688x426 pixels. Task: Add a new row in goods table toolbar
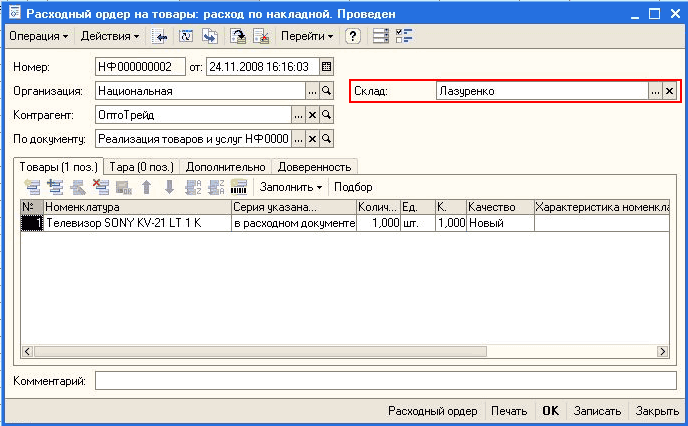[32, 187]
